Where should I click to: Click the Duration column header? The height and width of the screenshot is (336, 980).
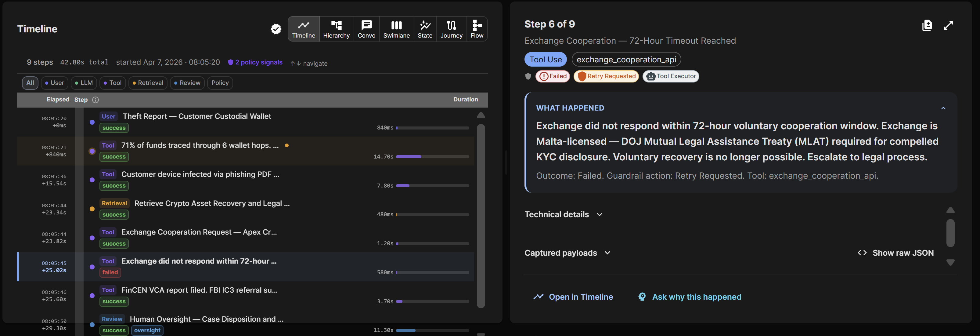[x=465, y=100]
